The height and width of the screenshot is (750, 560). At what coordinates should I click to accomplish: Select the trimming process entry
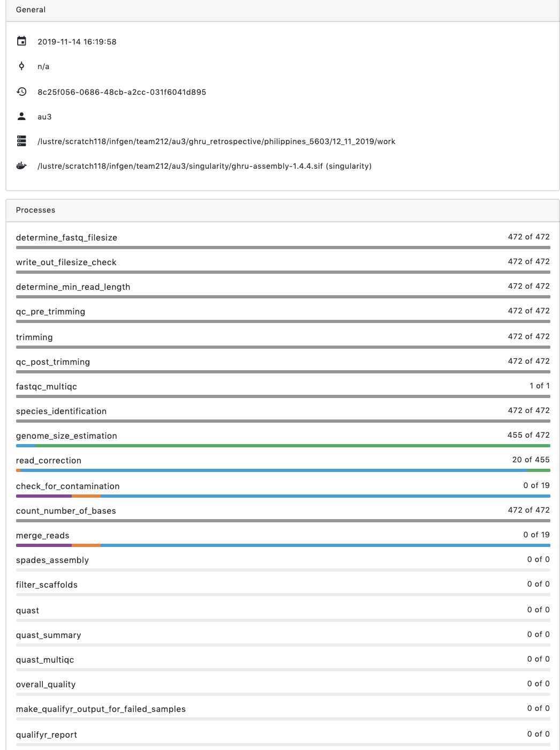(x=34, y=337)
